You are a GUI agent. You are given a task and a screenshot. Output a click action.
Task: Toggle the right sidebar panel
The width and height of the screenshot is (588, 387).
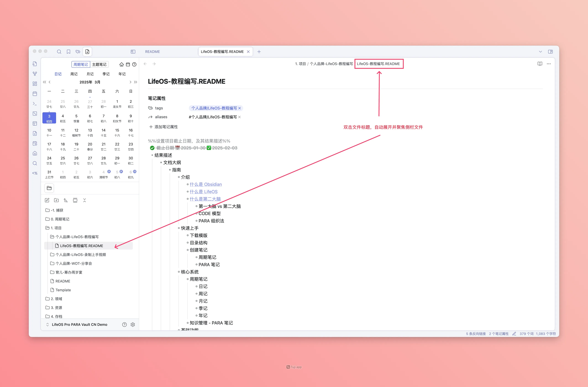click(550, 52)
